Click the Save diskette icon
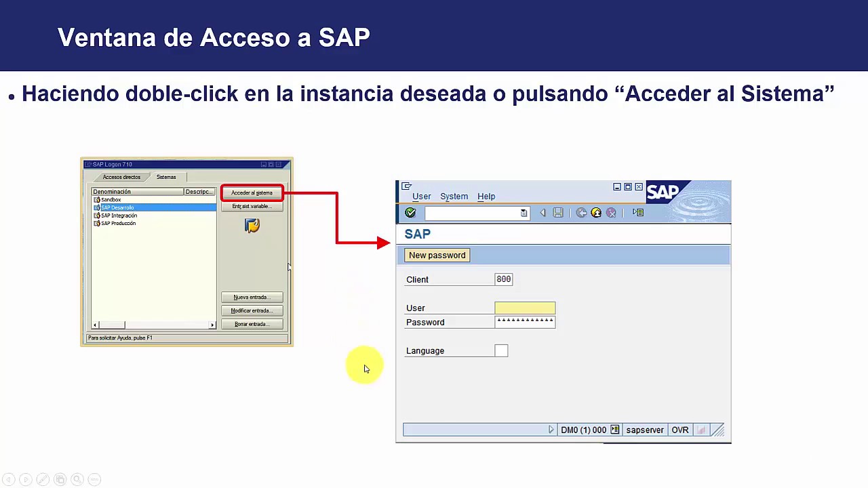Screen dimensions: 868x488 (558, 213)
